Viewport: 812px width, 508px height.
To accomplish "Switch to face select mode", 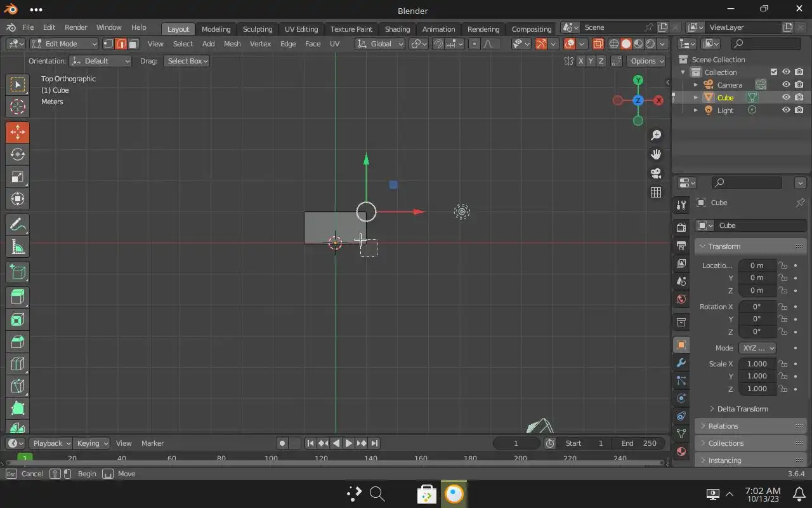I will 133,44.
